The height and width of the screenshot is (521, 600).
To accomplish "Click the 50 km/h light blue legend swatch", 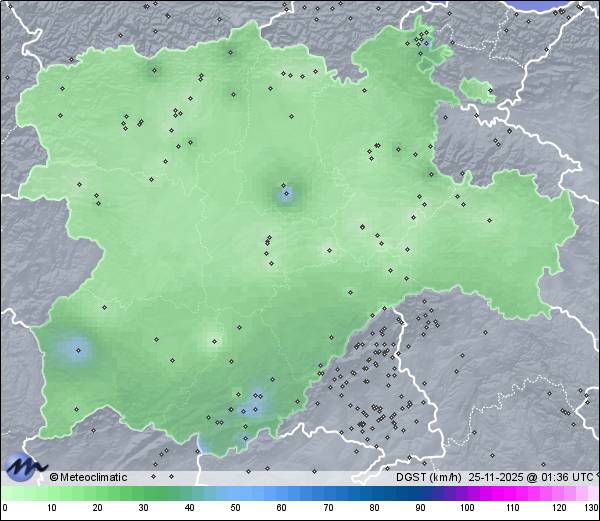I will (235, 494).
